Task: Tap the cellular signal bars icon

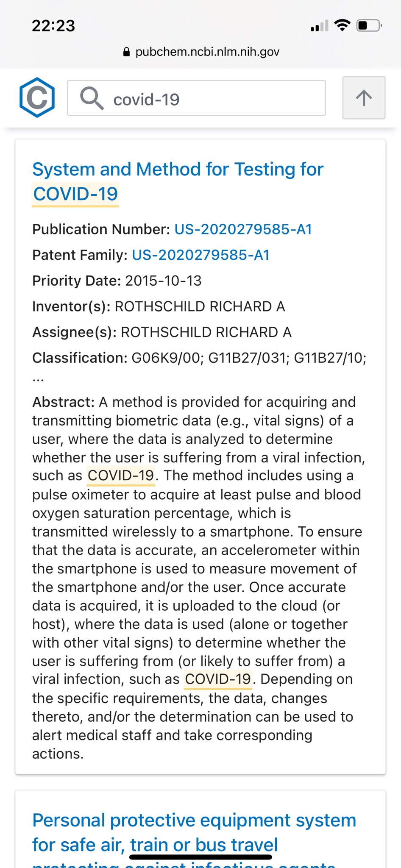Action: (x=318, y=26)
